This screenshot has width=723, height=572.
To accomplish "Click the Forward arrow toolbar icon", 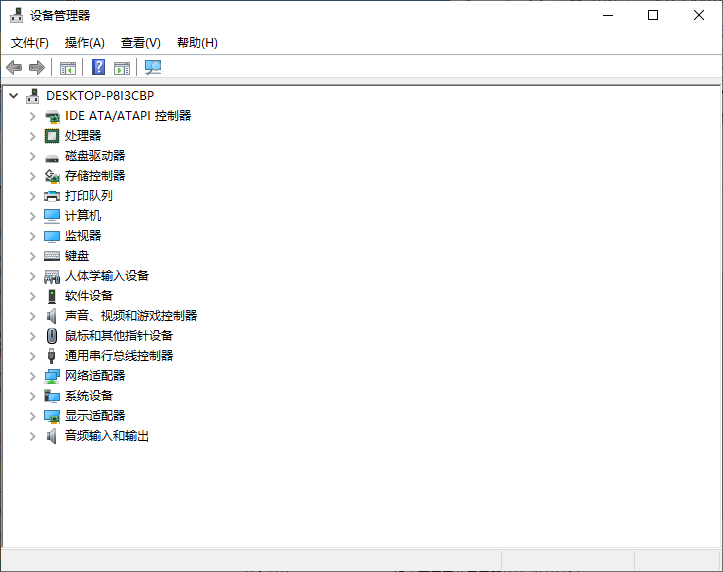I will click(37, 68).
